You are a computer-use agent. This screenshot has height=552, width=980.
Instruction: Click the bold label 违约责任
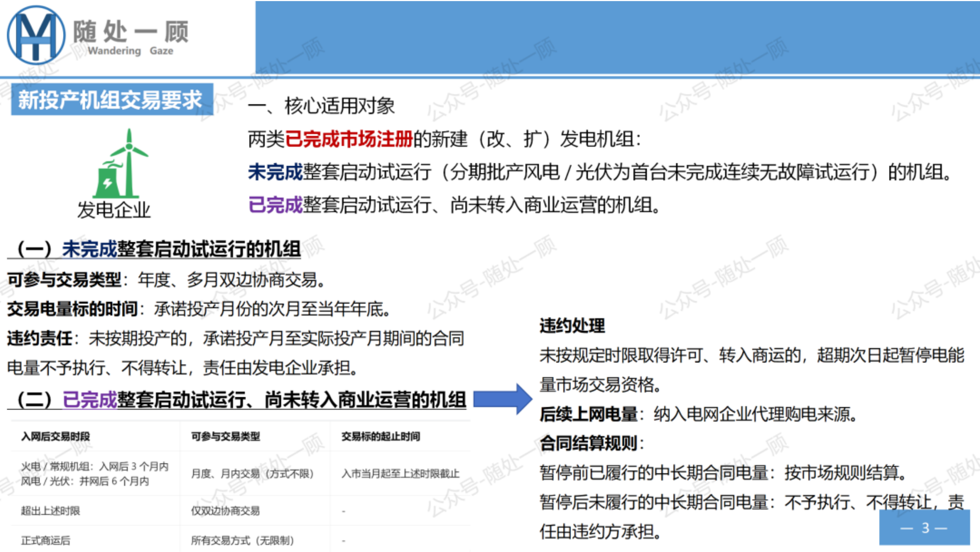[x=40, y=338]
